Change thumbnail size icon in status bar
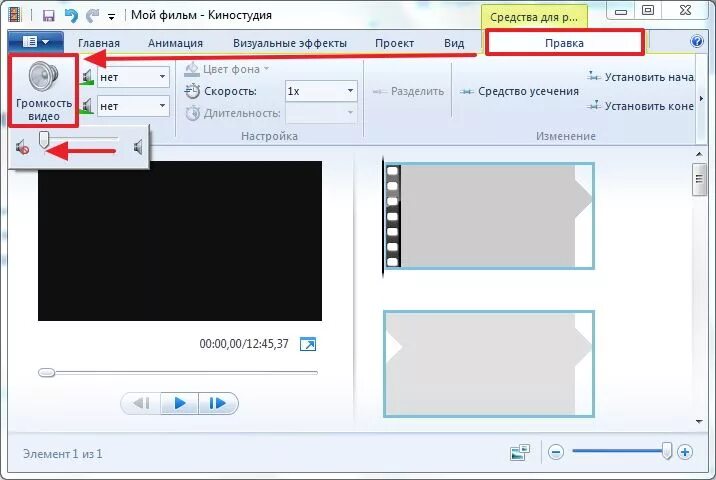 (x=520, y=452)
